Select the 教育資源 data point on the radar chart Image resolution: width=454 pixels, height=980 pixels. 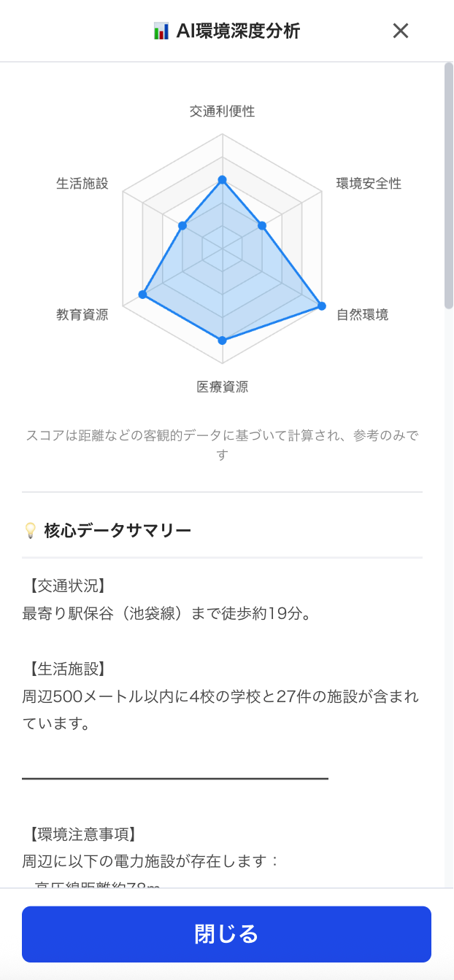143,293
